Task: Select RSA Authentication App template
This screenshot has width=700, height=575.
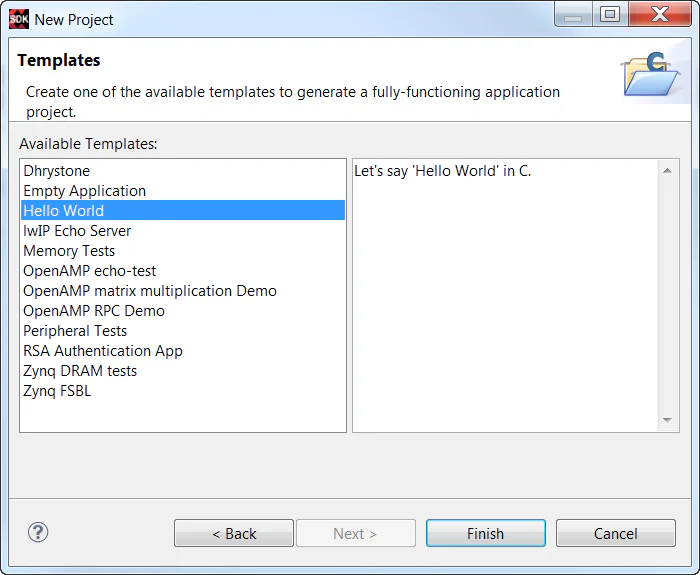Action: [103, 351]
